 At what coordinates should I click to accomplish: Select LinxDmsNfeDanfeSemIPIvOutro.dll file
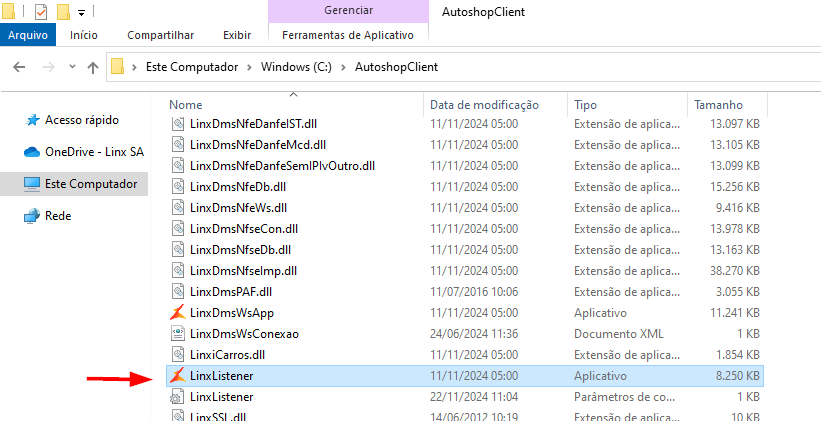(x=282, y=165)
